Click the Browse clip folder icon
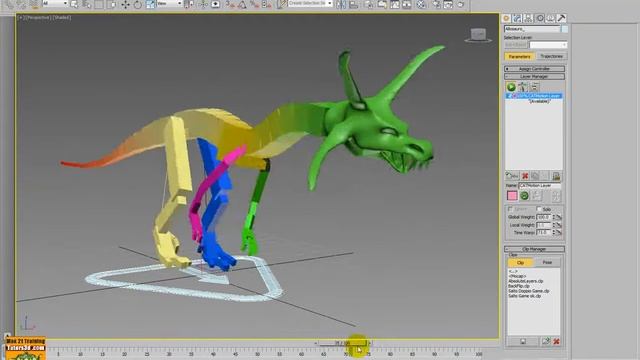640x360 pixels. 545,341
